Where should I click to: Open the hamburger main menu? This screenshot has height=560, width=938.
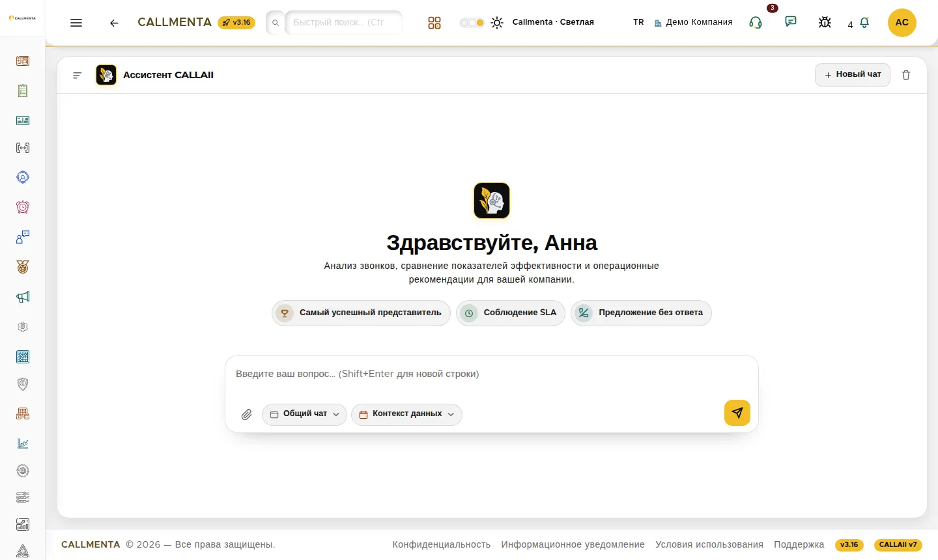click(76, 23)
